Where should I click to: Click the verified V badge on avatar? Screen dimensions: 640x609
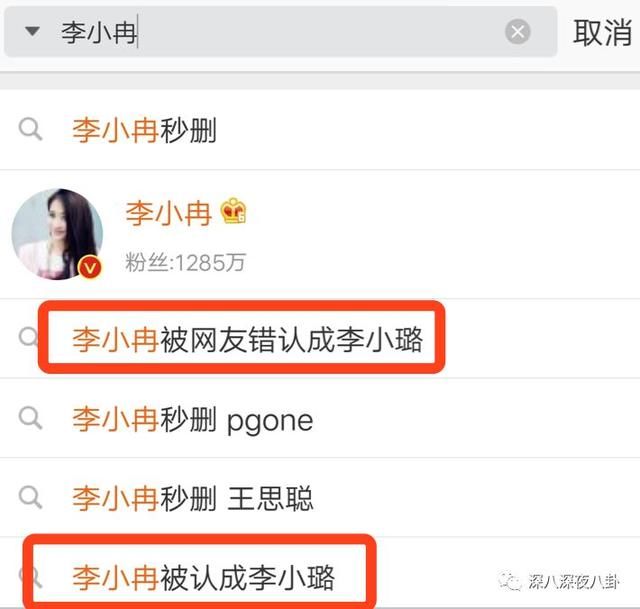coord(90,267)
